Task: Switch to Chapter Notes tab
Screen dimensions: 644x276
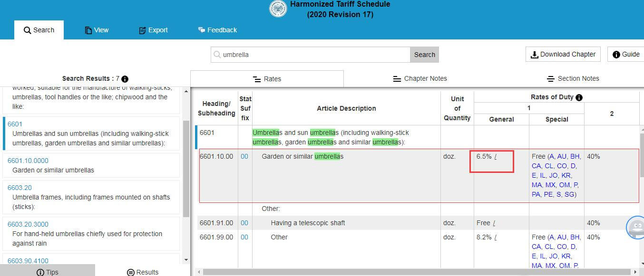Action: 420,78
